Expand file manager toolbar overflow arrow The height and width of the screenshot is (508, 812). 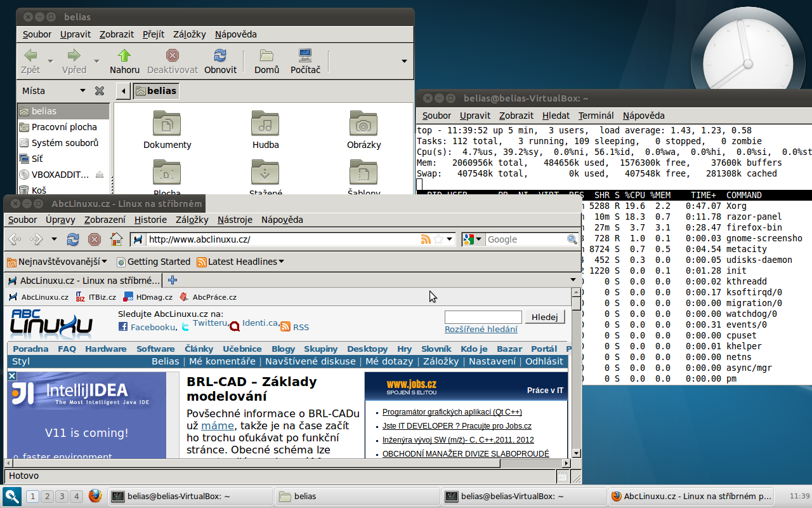tap(404, 61)
